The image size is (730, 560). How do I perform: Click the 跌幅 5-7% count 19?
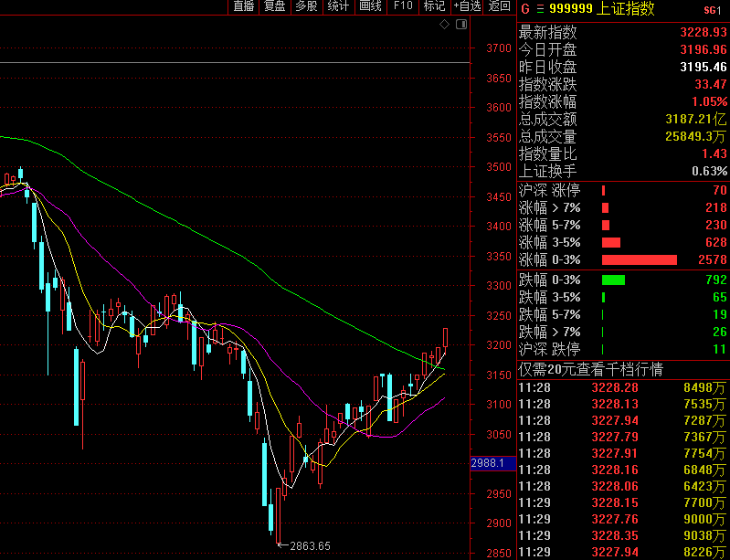click(720, 314)
